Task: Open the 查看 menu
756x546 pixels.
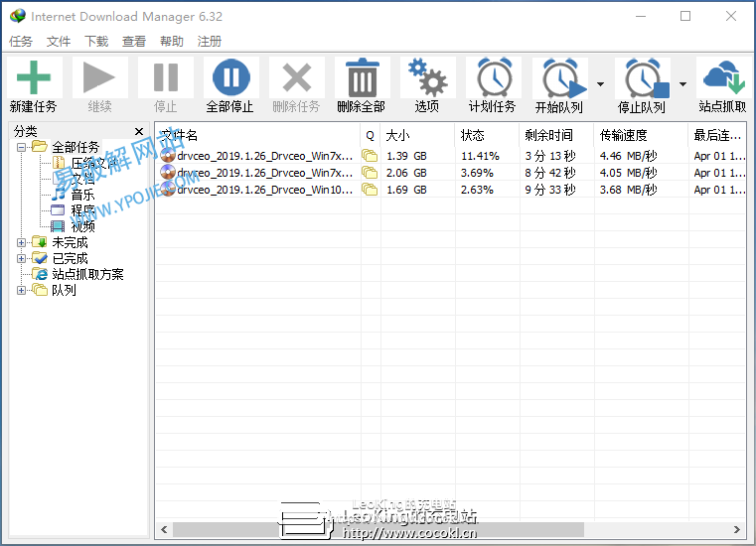Action: tap(134, 42)
